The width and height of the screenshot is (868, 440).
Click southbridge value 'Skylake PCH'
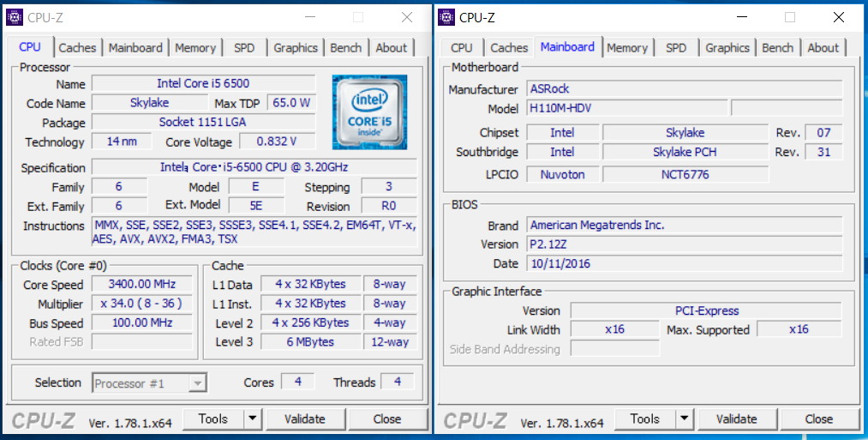[x=685, y=152]
